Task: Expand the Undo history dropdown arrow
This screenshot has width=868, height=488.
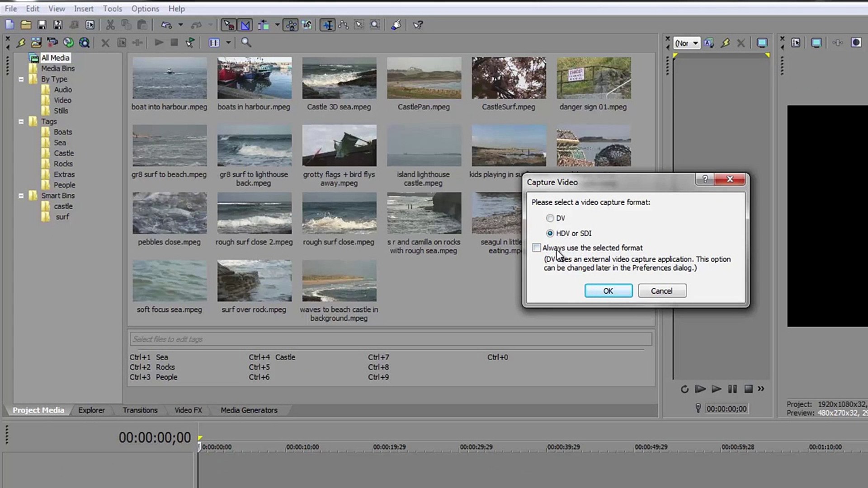Action: [179, 25]
